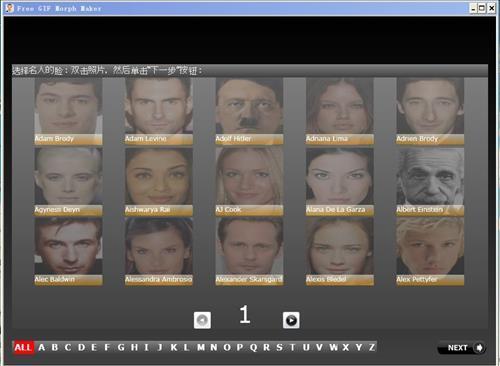Viewport: 500px width, 366px height.
Task: Select the Agyness Deyn photo
Action: (68, 182)
